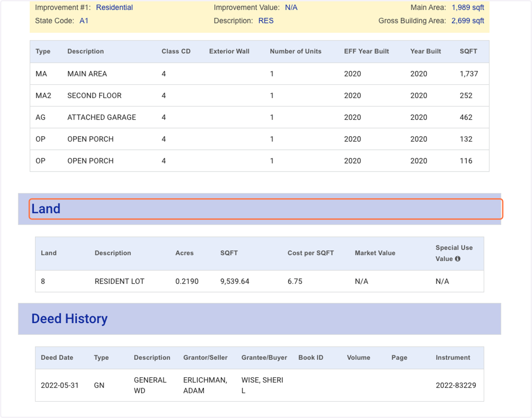Click the 462 square footage value
Screen dimensions: 532x418
pyautogui.click(x=466, y=117)
